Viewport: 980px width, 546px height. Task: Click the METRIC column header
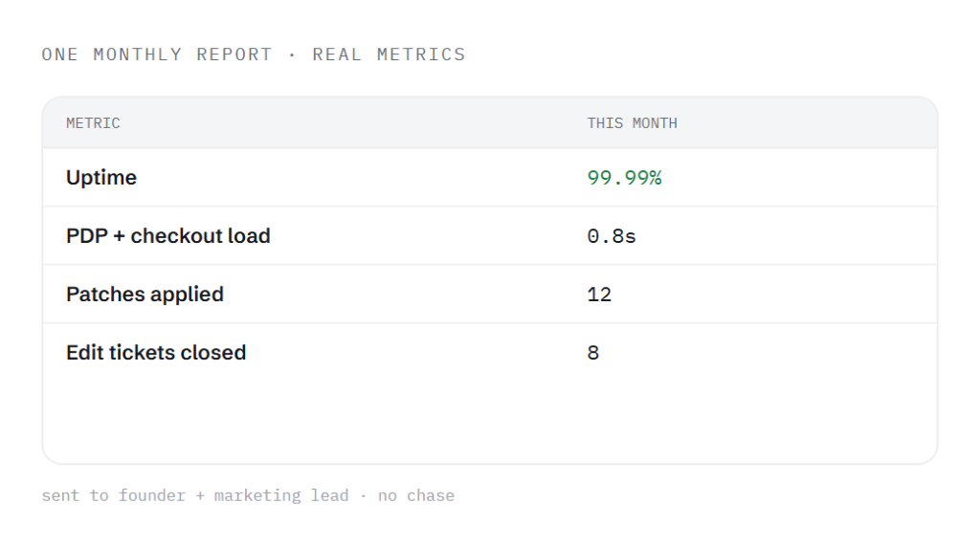tap(93, 123)
